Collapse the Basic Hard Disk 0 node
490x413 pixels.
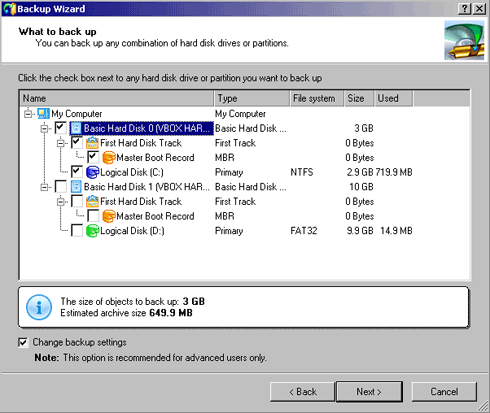click(44, 129)
